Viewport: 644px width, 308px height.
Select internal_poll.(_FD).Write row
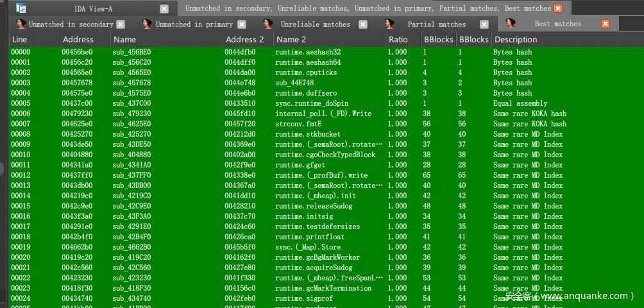pyautogui.click(x=326, y=114)
